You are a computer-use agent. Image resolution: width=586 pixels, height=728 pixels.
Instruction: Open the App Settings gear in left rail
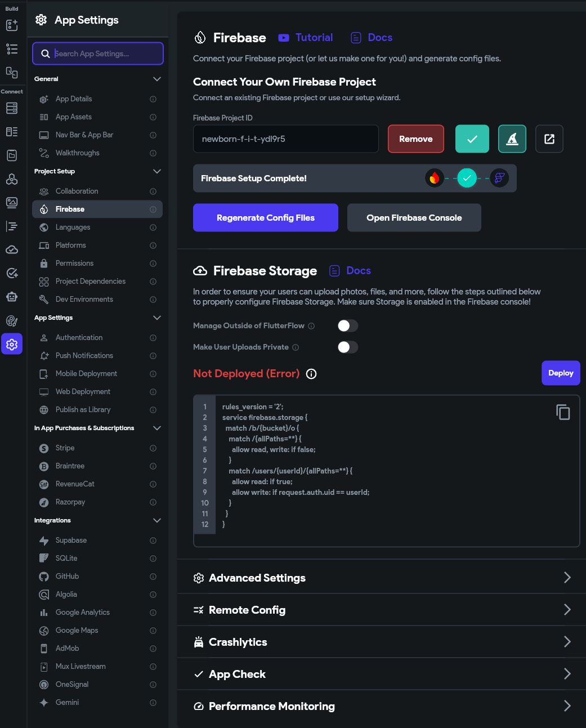coord(12,344)
